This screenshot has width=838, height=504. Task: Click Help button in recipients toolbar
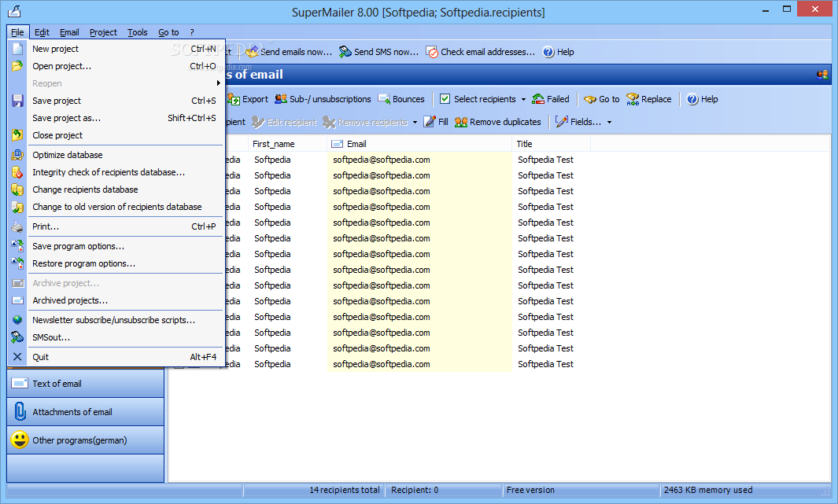[702, 99]
